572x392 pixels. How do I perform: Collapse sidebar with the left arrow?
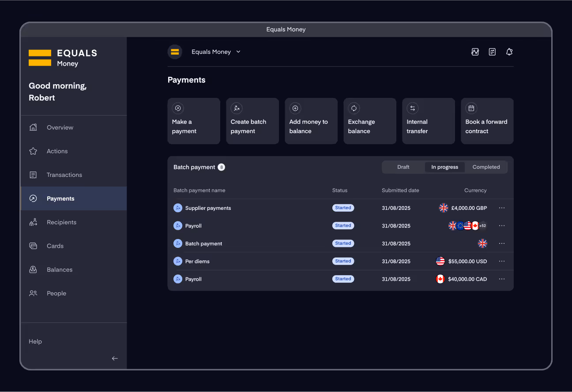coord(115,358)
